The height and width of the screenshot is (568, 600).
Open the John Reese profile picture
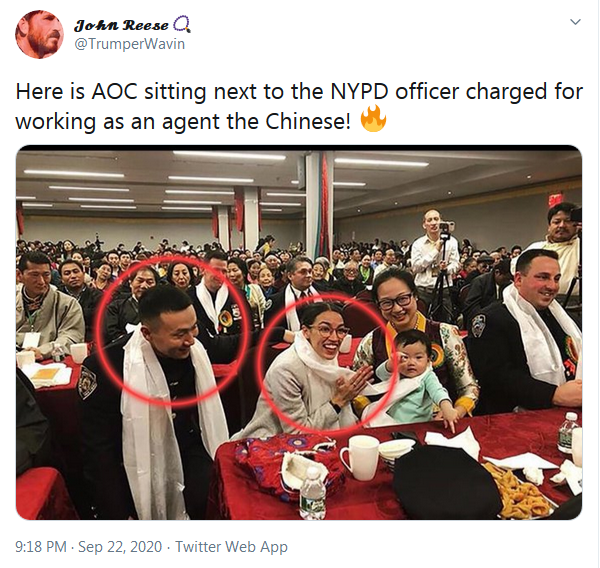tap(39, 34)
